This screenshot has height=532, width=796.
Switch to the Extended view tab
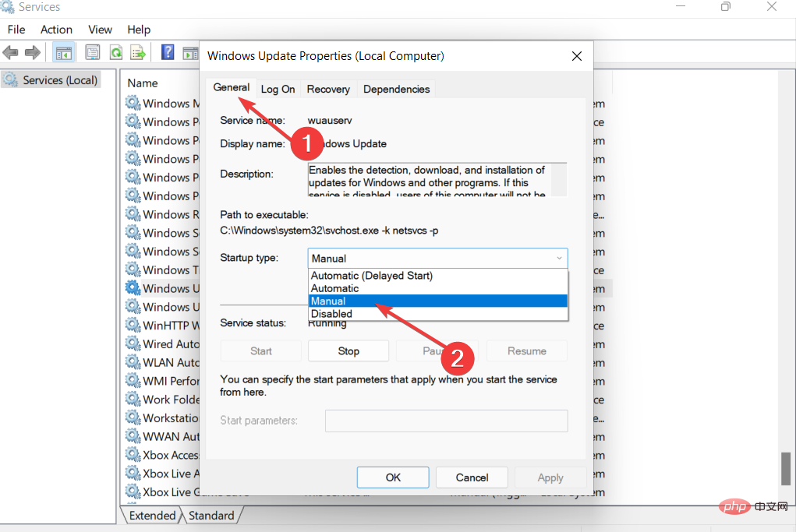[152, 516]
